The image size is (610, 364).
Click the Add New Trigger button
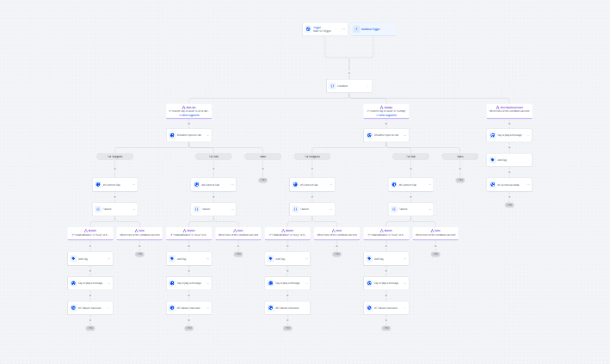pos(373,28)
